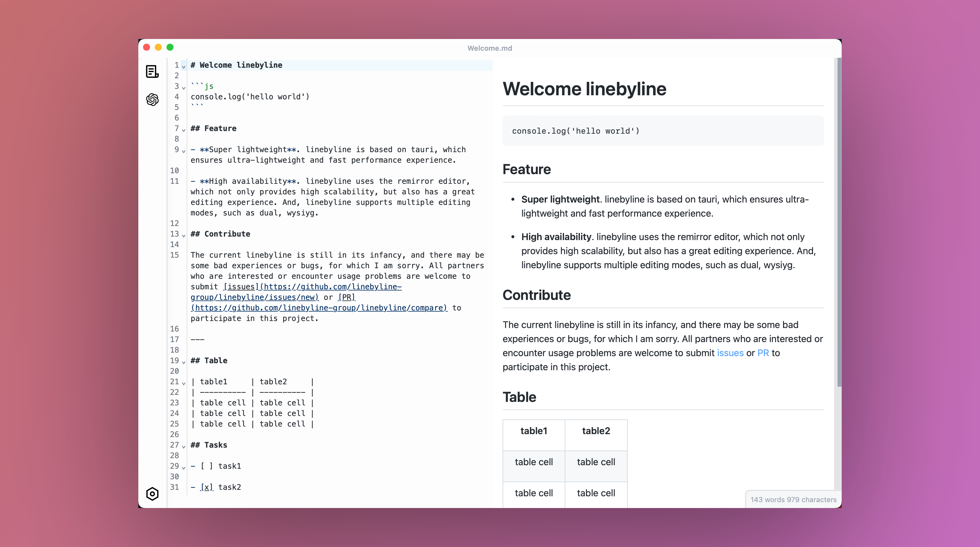Image resolution: width=980 pixels, height=547 pixels.
Task: Click line number 15 in the gutter
Action: pyautogui.click(x=174, y=255)
